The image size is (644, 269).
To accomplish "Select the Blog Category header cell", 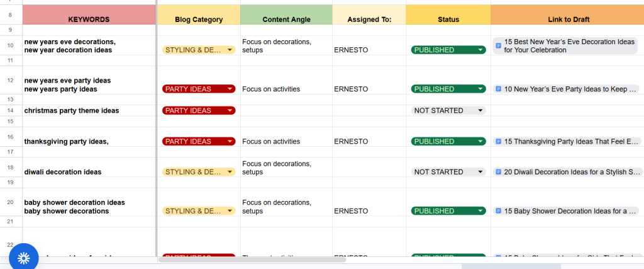I will point(199,15).
